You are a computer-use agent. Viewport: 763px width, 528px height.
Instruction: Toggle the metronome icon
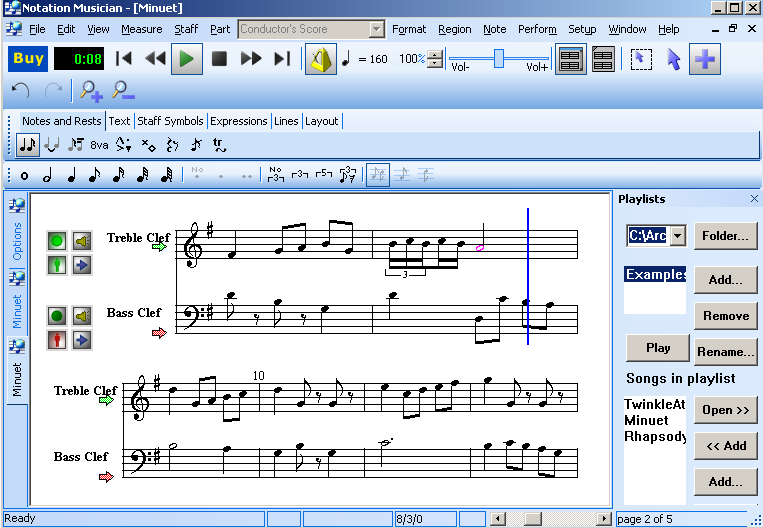click(321, 59)
